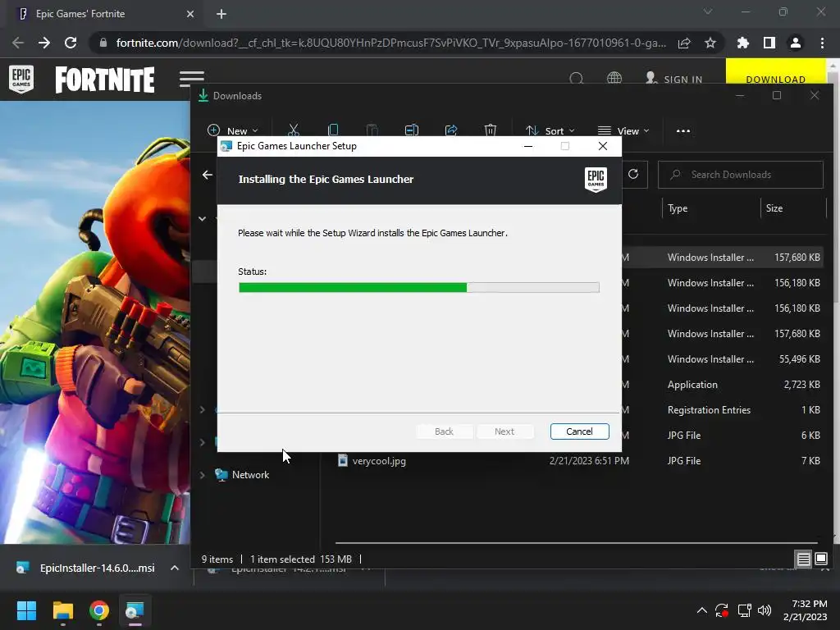Click the search icon on Fortnite site
This screenshot has width=840, height=630.
pyautogui.click(x=577, y=79)
